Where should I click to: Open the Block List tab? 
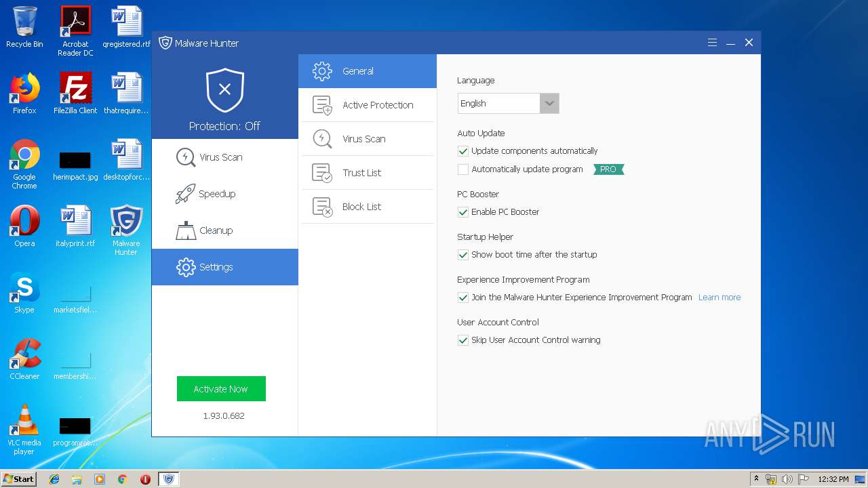[x=368, y=207]
